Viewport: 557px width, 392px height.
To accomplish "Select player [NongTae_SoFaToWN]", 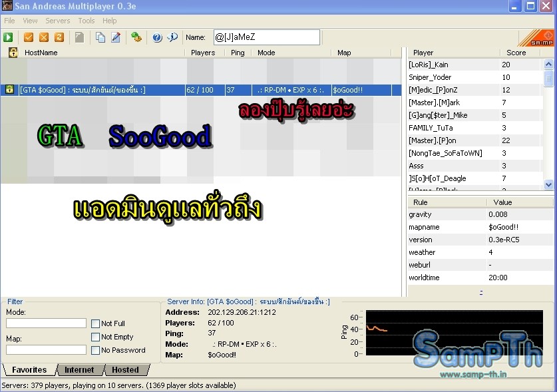I will pos(475,153).
